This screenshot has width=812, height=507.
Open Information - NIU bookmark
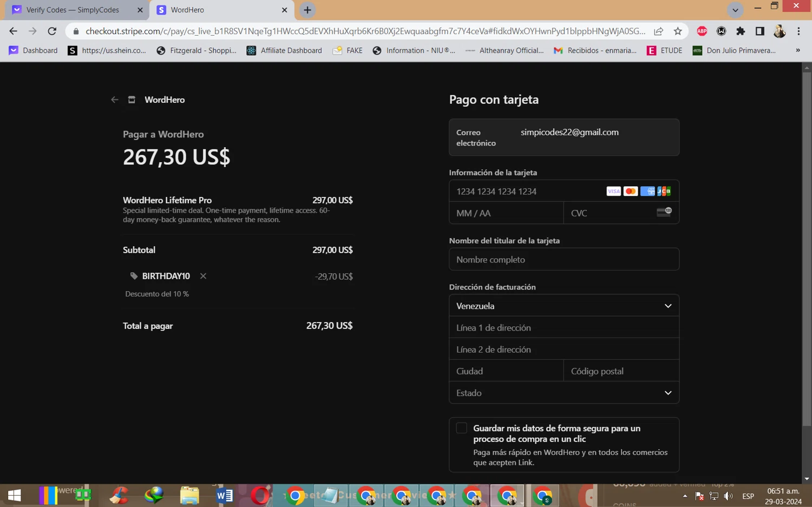pyautogui.click(x=414, y=50)
